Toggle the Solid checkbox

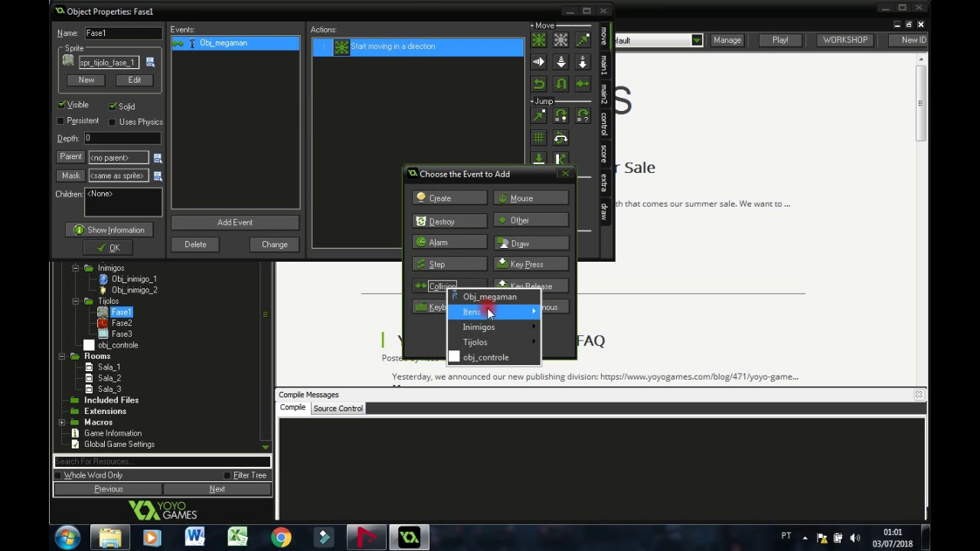[x=113, y=106]
